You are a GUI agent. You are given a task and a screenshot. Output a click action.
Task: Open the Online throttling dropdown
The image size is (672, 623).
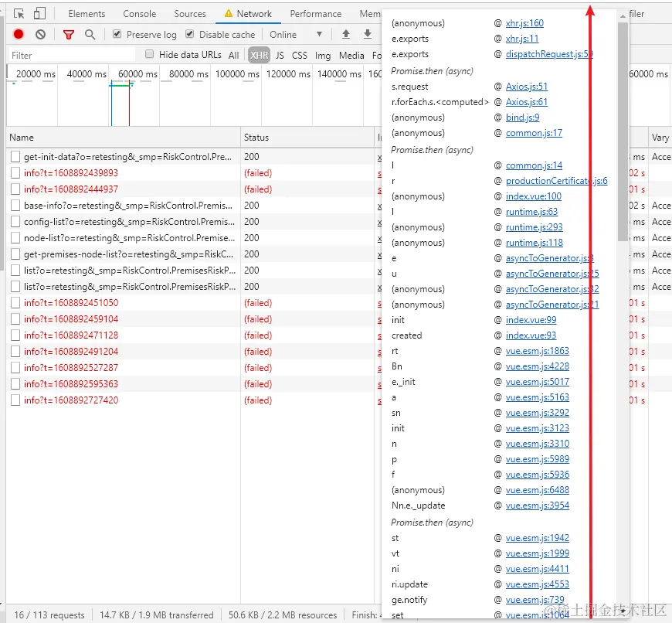click(x=295, y=34)
